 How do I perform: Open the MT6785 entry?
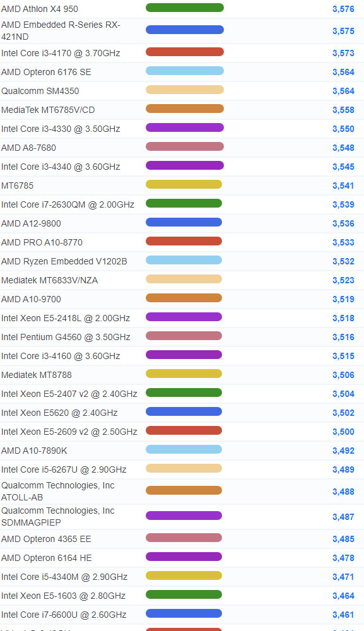pyautogui.click(x=17, y=186)
